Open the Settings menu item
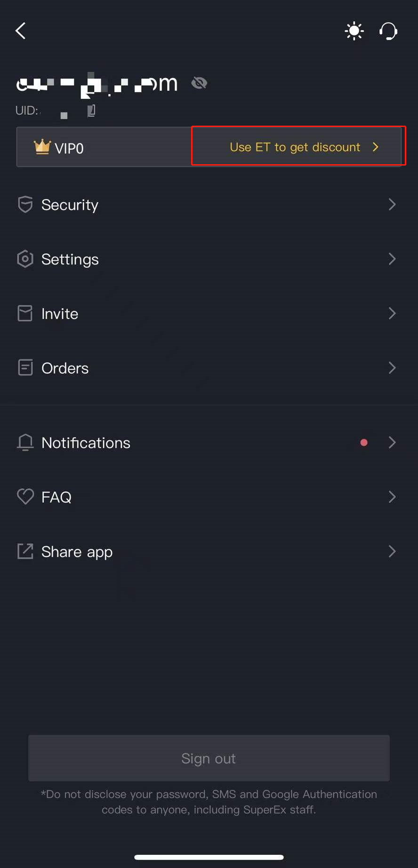Screen dimensions: 418x868 click(x=209, y=259)
